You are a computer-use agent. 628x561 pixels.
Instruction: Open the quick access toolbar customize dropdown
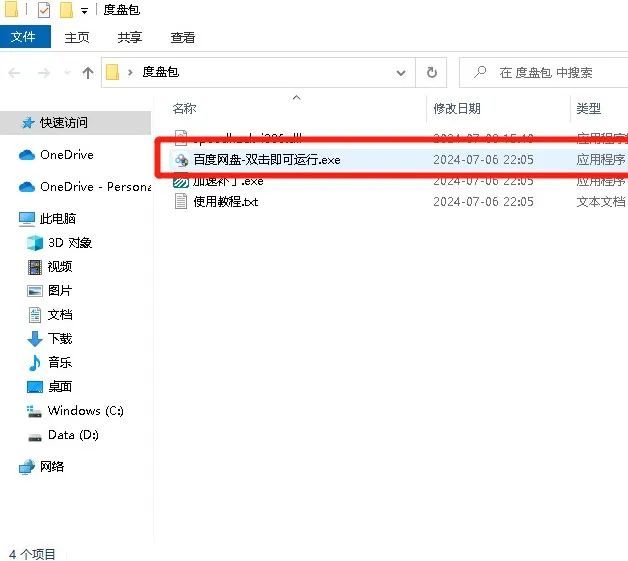[x=85, y=11]
